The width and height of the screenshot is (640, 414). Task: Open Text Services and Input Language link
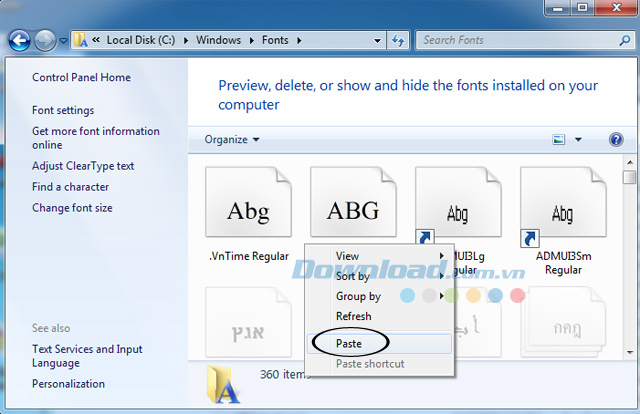click(x=87, y=356)
